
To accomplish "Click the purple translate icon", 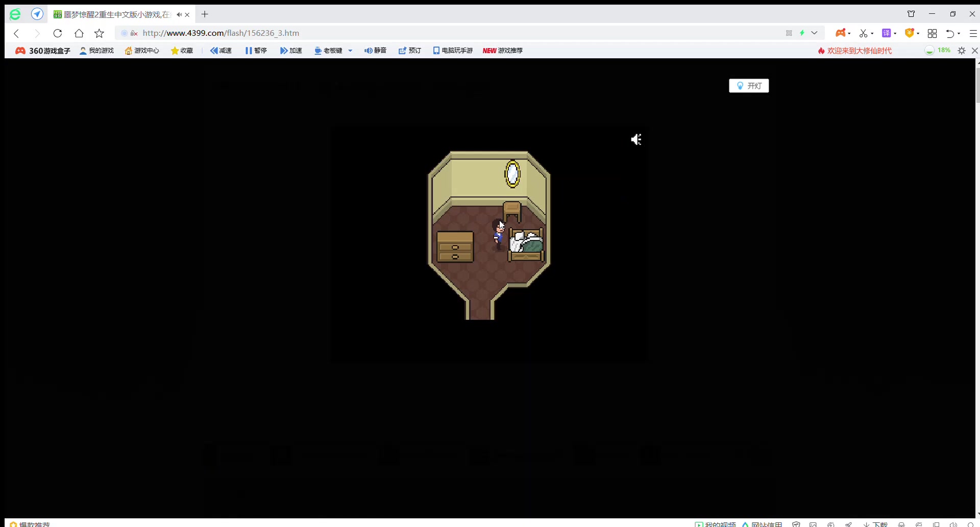I will point(887,33).
